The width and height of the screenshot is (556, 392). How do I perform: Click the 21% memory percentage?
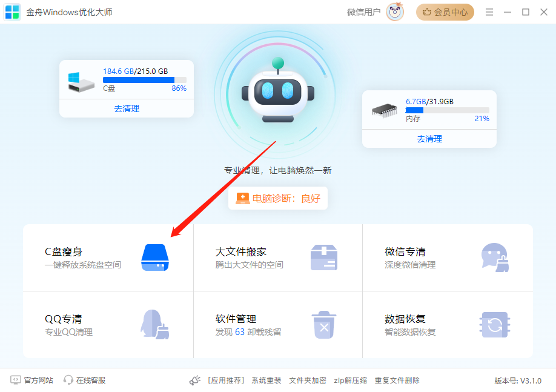482,119
